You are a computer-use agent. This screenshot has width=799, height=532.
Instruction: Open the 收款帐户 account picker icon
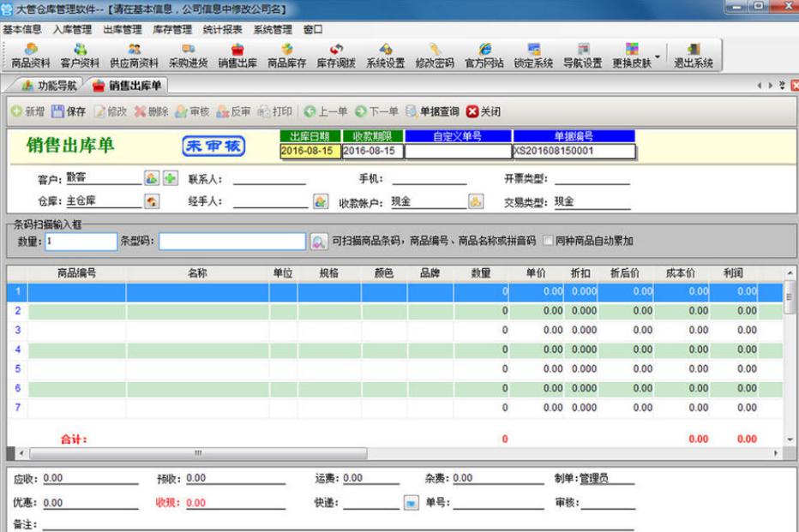(475, 202)
